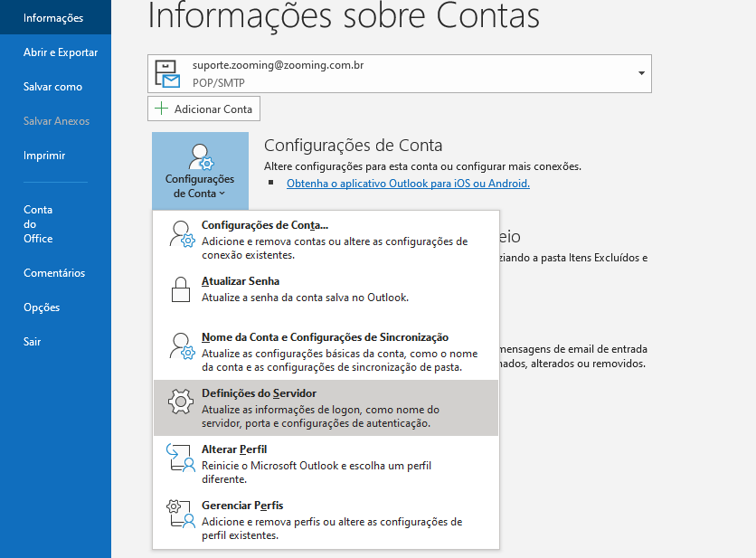Screen dimensions: 756x558
Task: Click the Adicionar Conta button
Action: 204,109
